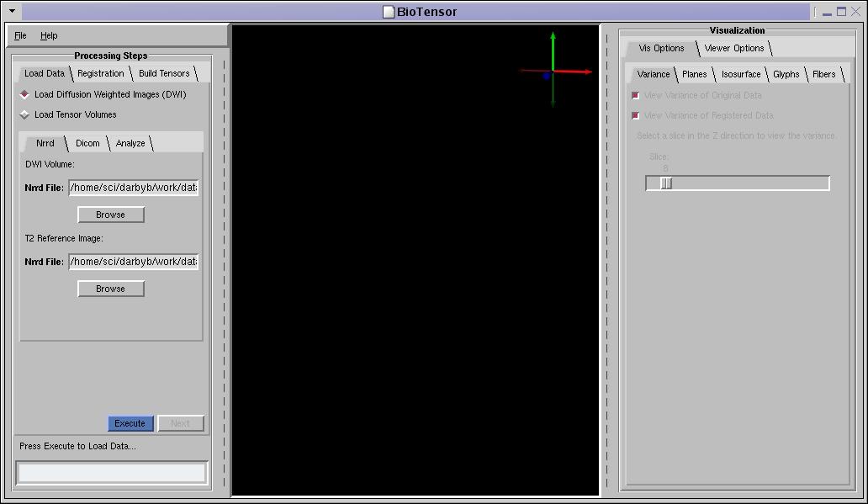
Task: Select the Dicom file format tab
Action: 87,143
